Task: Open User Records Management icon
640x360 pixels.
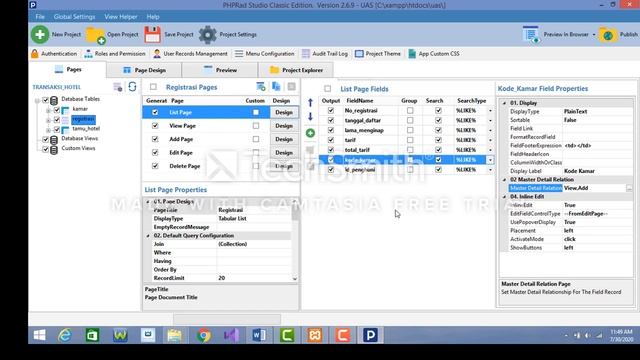Action: click(x=157, y=53)
